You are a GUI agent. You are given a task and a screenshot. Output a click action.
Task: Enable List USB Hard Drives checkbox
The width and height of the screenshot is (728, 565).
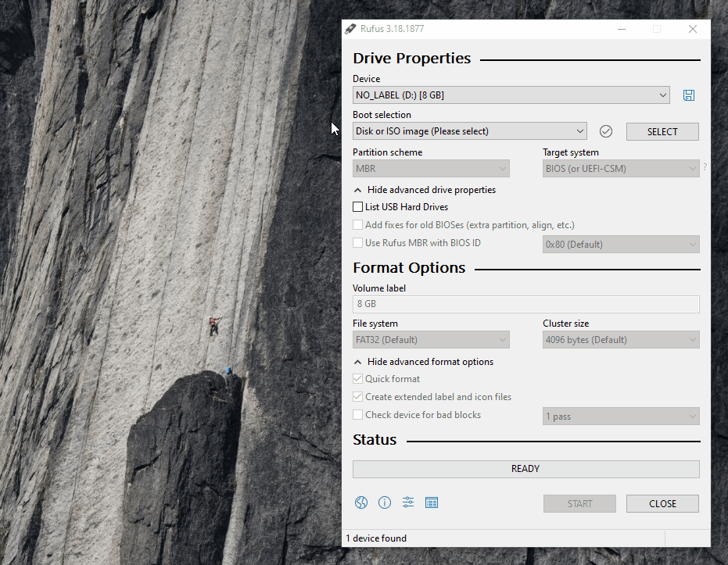tap(358, 207)
